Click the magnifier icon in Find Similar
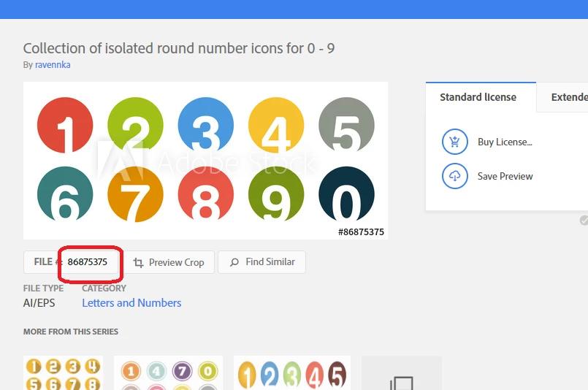This screenshot has height=390, width=588. [x=234, y=262]
